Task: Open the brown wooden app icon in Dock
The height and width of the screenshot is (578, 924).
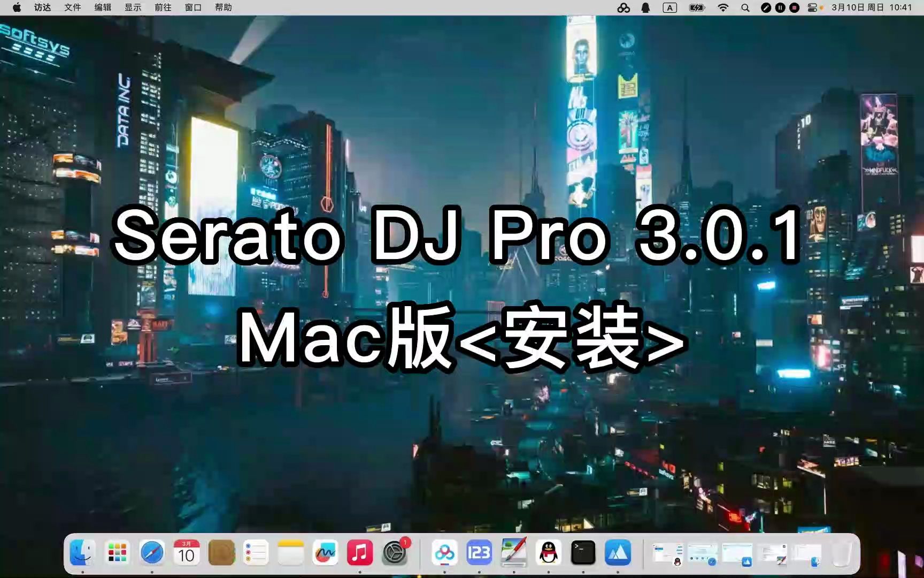Action: [x=221, y=552]
